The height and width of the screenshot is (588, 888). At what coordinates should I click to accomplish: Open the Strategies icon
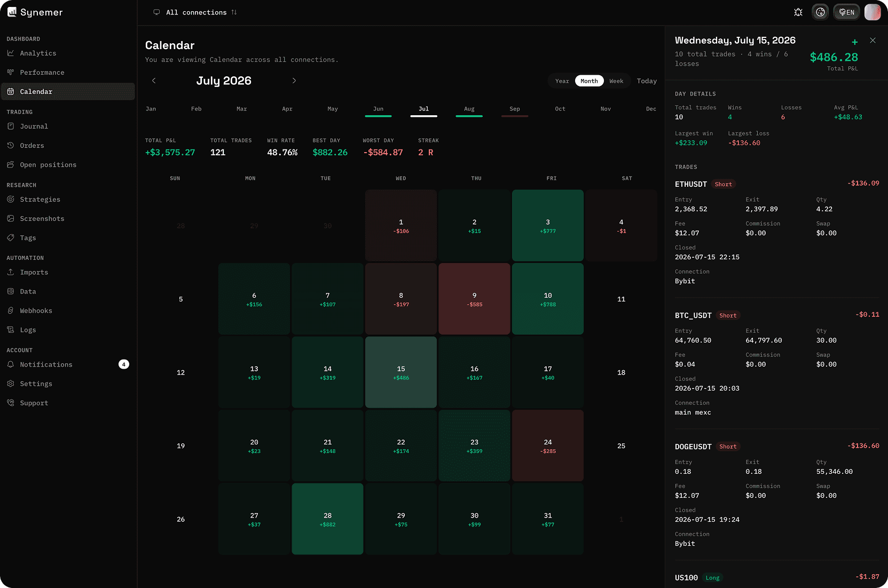point(11,200)
